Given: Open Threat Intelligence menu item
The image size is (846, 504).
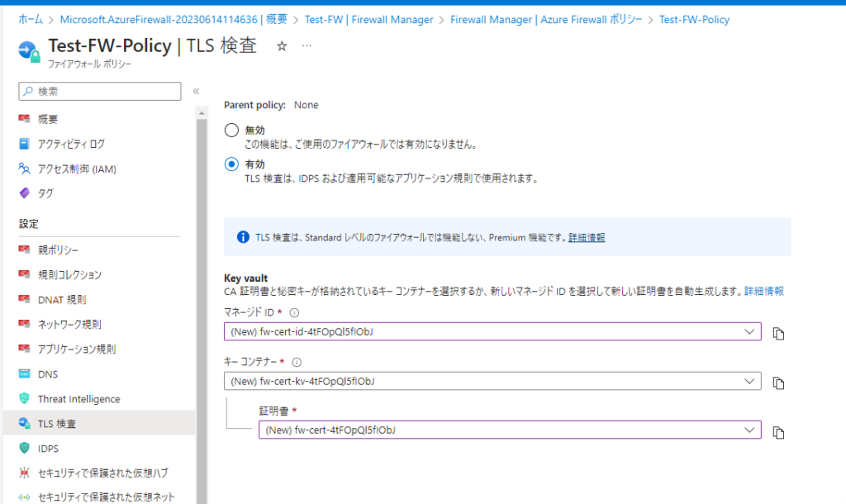Looking at the screenshot, I should point(78,399).
